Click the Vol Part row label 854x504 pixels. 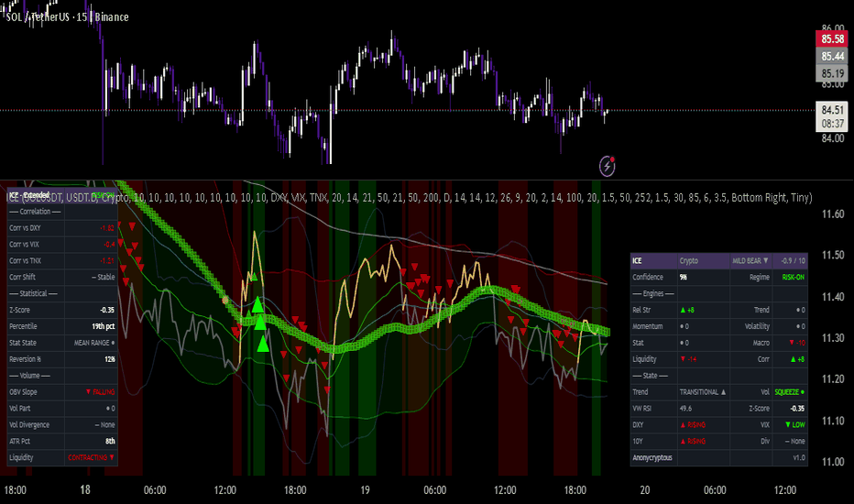19,408
